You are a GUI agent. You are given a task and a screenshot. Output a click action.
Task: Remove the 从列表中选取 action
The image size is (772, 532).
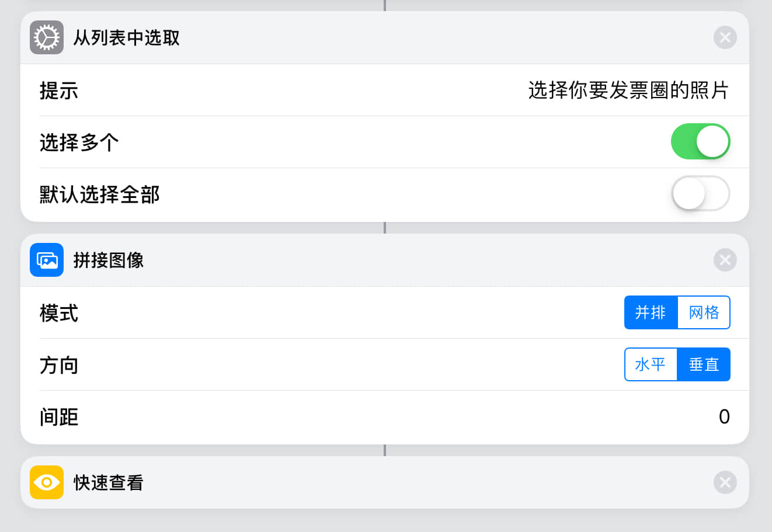[725, 38]
